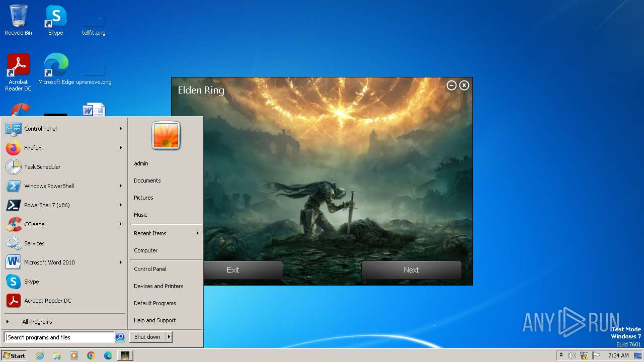This screenshot has height=362, width=644.
Task: Open Windows Media Player from taskbar
Action: (74, 355)
